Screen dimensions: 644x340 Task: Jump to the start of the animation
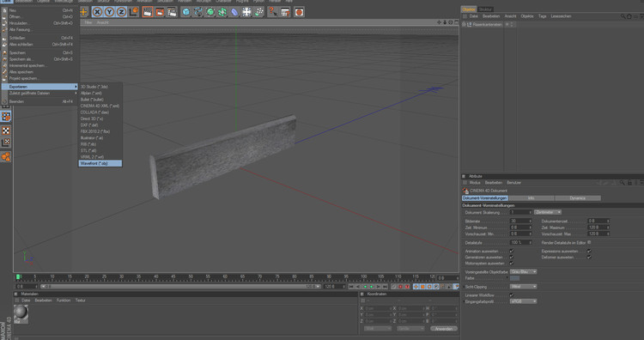click(351, 287)
